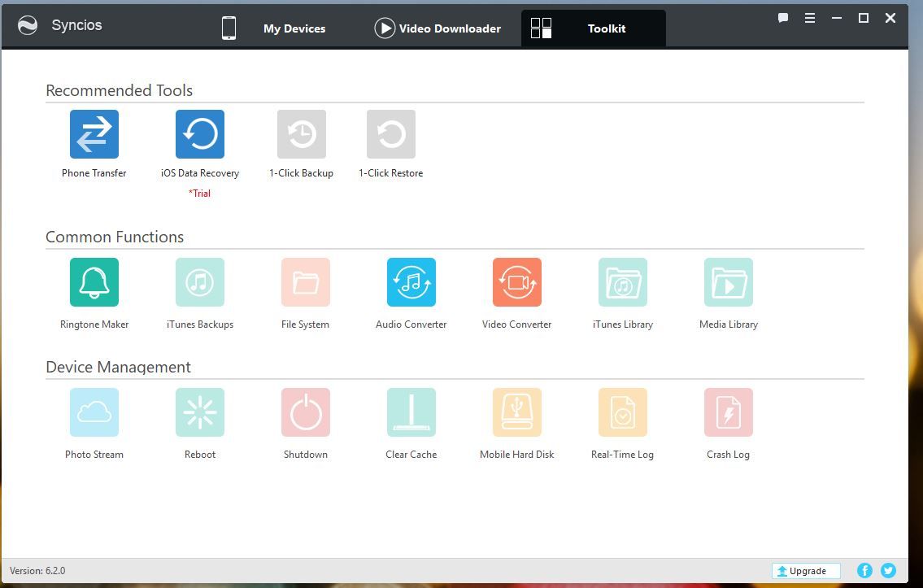Open Media Library

coord(728,282)
